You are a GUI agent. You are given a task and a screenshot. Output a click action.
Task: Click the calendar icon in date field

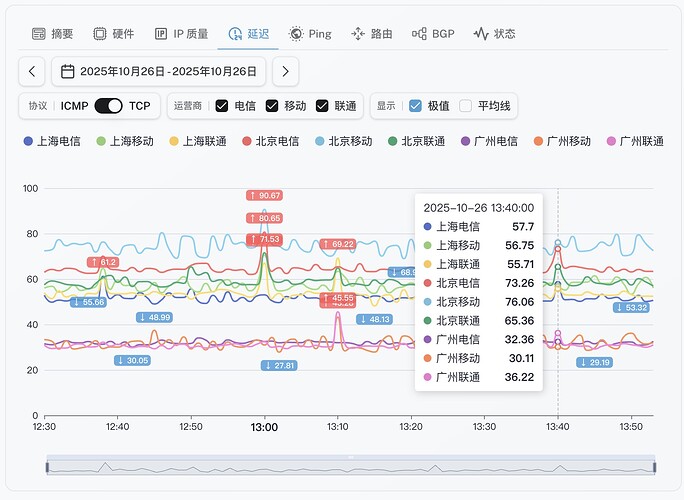(68, 72)
